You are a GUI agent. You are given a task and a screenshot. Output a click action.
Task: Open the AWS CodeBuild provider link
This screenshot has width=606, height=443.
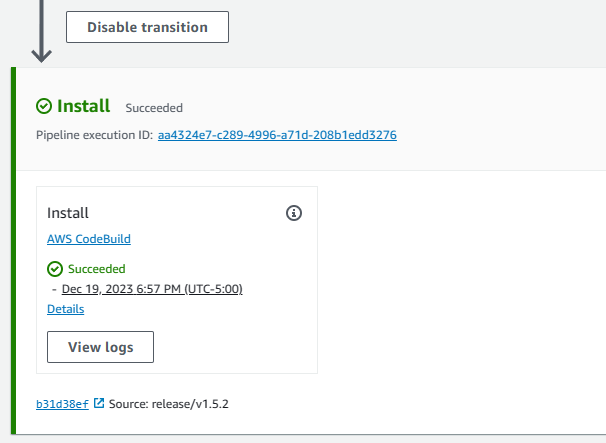click(89, 239)
